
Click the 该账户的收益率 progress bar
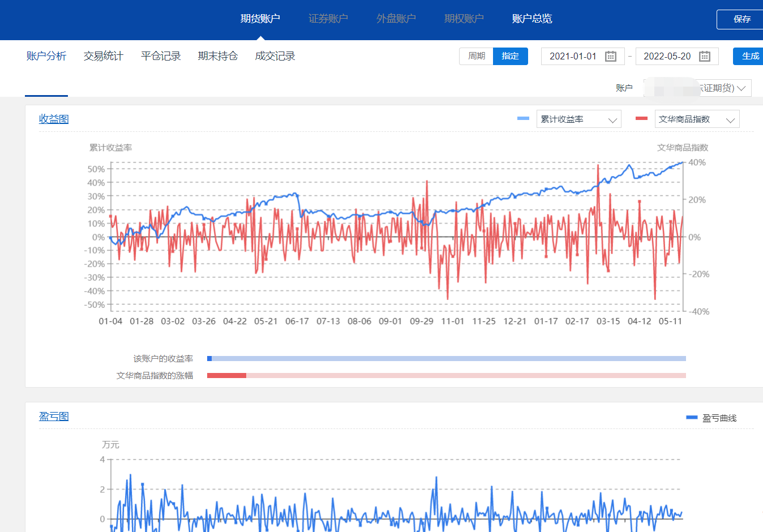point(447,358)
